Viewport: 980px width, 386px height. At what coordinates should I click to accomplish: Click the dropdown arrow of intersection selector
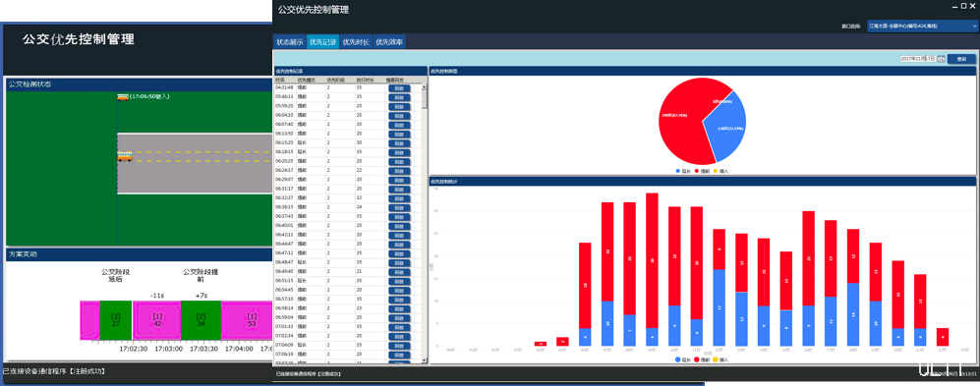(x=974, y=27)
